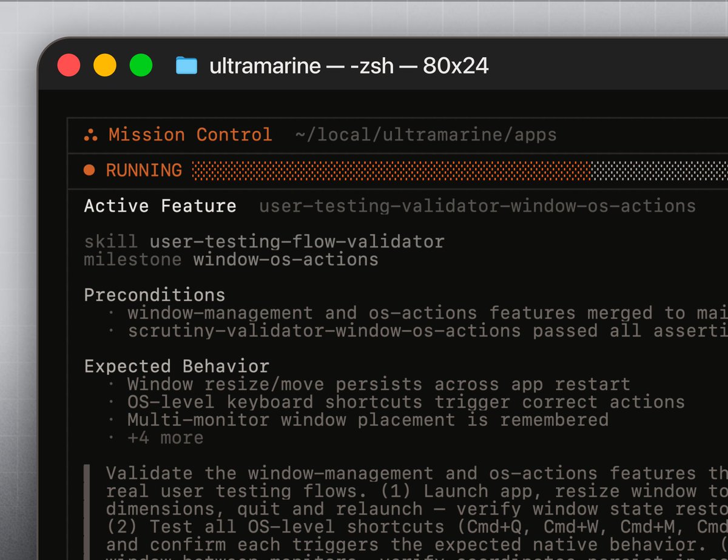This screenshot has height=560, width=728.
Task: Click the 'Expected Behavior' section heading
Action: [177, 366]
